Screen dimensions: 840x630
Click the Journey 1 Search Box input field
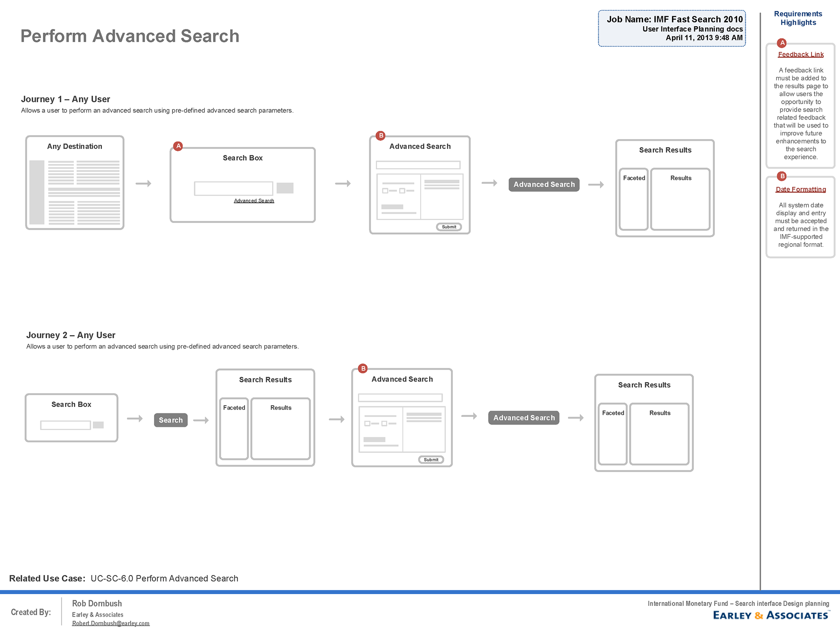click(233, 189)
